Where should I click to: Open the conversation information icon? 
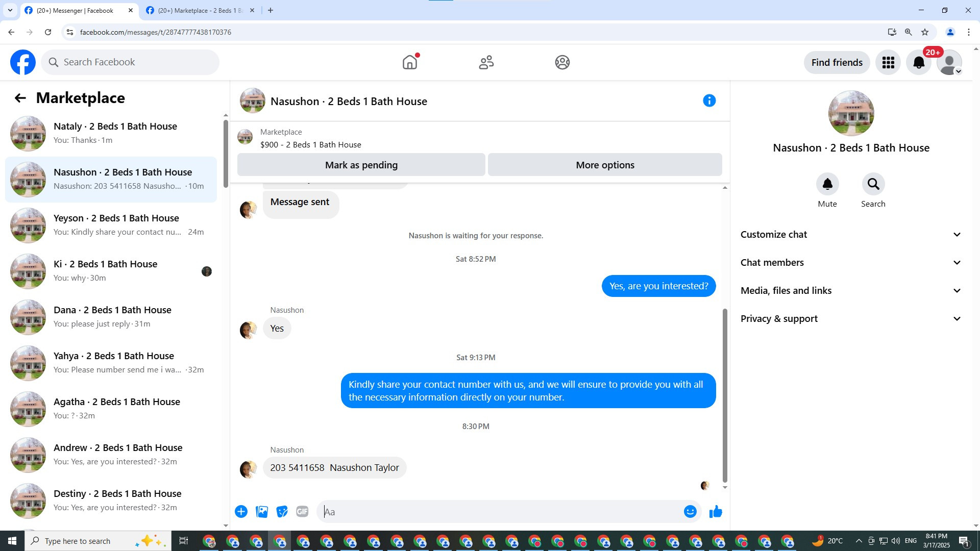pyautogui.click(x=709, y=101)
